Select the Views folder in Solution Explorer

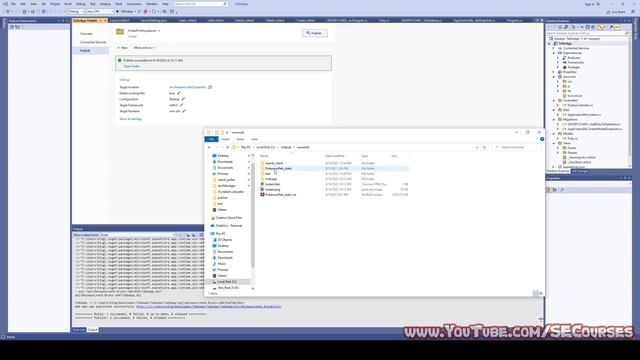(x=567, y=143)
